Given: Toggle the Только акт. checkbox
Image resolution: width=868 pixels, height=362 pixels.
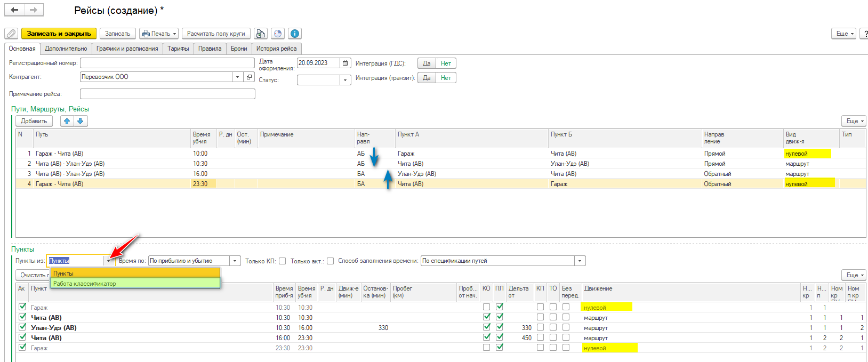Looking at the screenshot, I should [x=331, y=261].
